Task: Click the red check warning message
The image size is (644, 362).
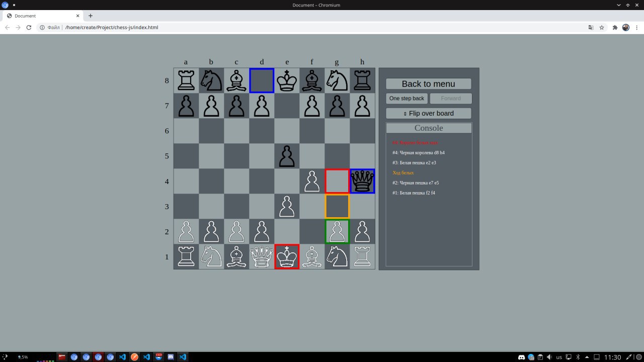Action: (415, 142)
